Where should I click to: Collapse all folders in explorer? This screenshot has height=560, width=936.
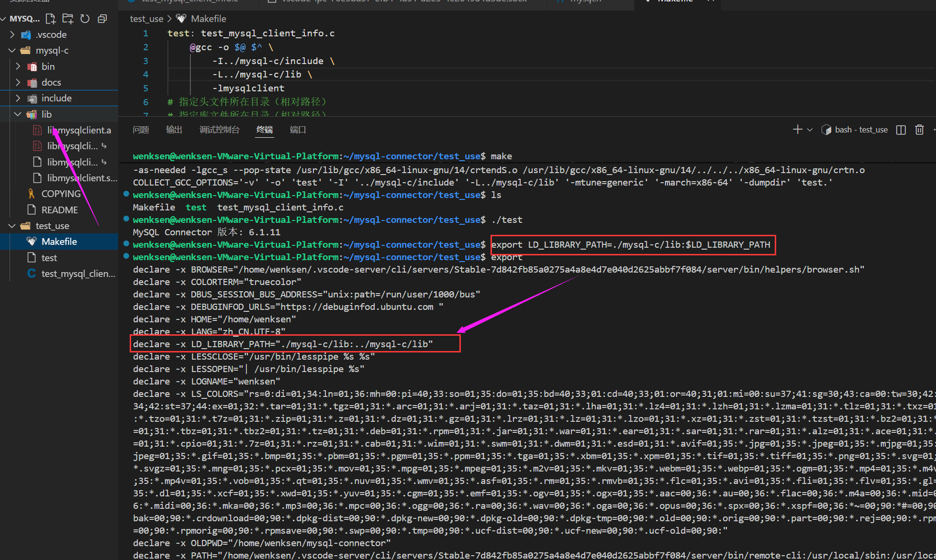click(x=102, y=19)
